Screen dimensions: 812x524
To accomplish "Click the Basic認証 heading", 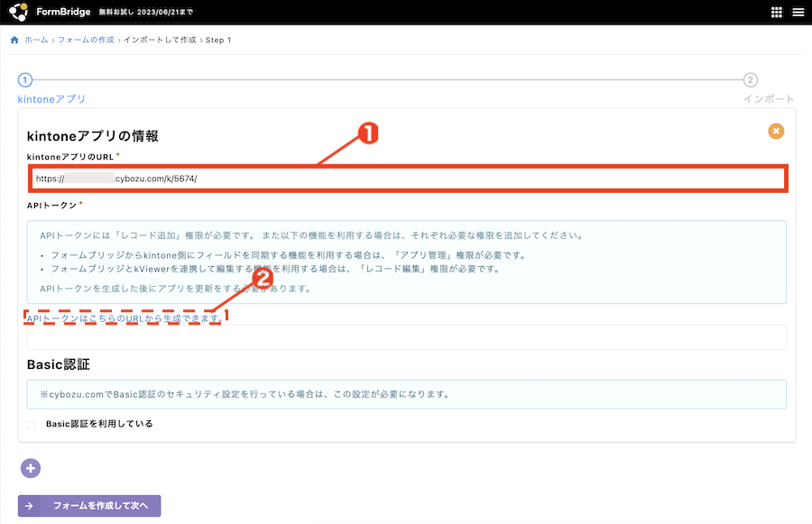I will (59, 364).
